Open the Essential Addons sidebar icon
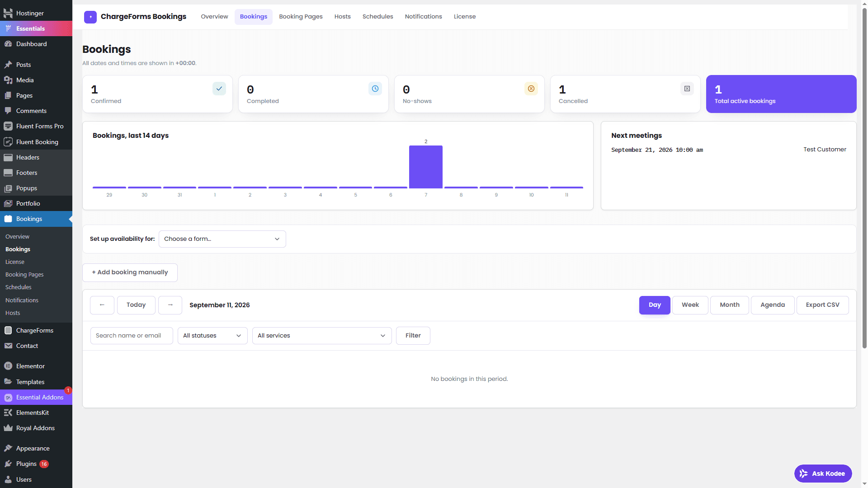 (x=8, y=398)
